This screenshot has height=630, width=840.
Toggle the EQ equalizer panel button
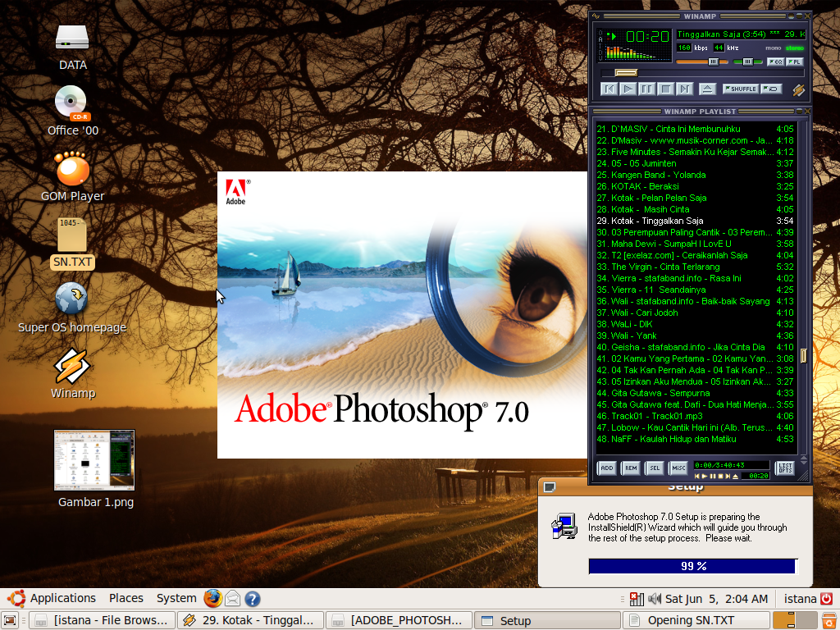pyautogui.click(x=776, y=62)
